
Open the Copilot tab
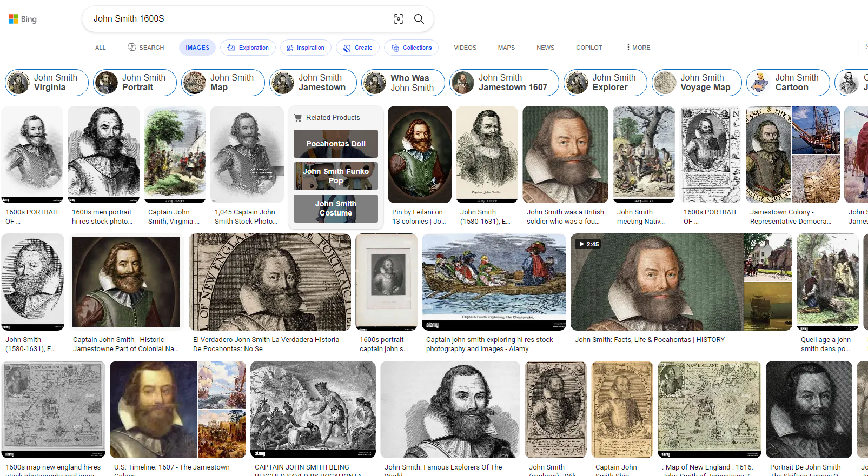[x=589, y=48]
